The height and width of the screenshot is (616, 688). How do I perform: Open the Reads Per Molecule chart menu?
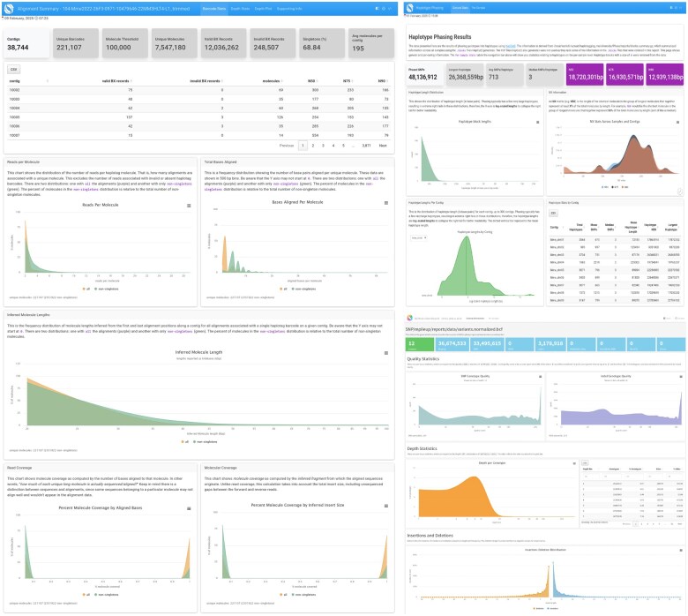[187, 205]
